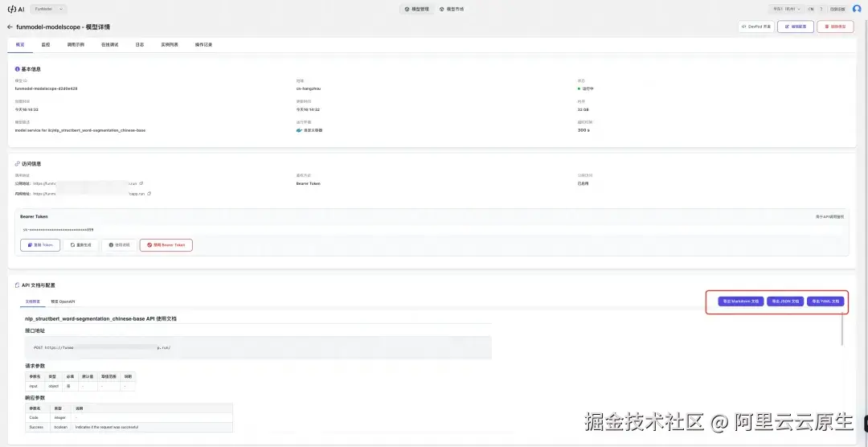Click the 编辑配置 button
This screenshot has height=447, width=868.
(795, 27)
